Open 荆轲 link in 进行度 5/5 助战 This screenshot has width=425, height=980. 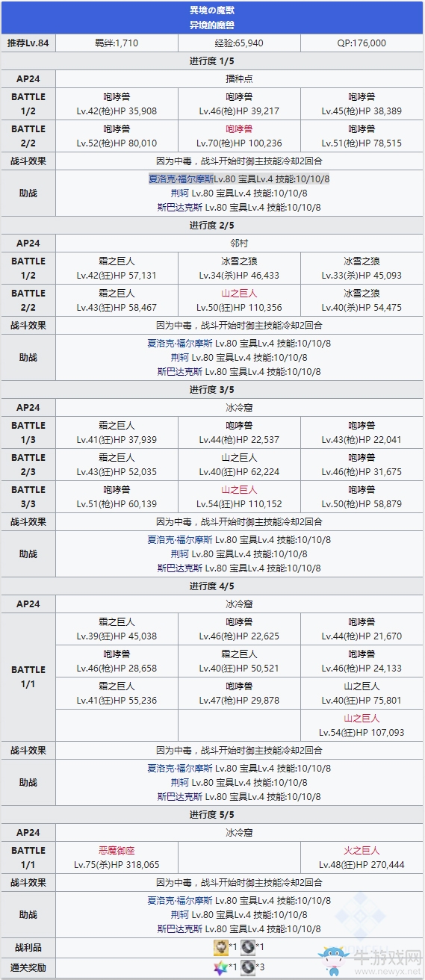click(x=179, y=914)
